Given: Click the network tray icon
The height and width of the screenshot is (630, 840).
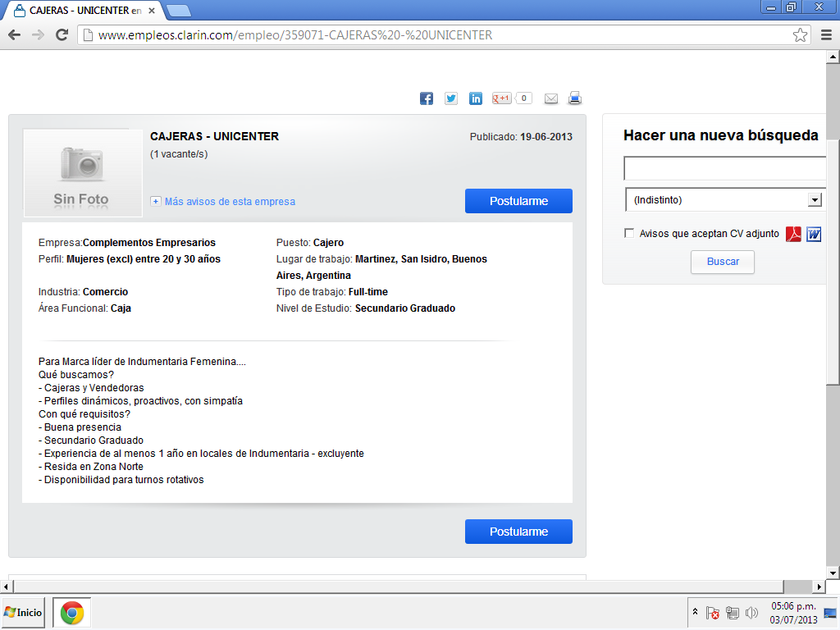Looking at the screenshot, I should click(x=733, y=612).
